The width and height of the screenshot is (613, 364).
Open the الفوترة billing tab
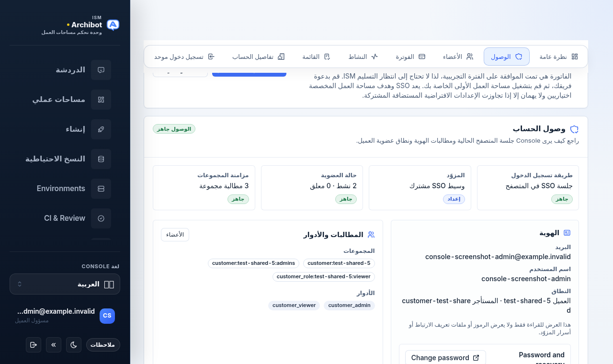[x=410, y=57]
